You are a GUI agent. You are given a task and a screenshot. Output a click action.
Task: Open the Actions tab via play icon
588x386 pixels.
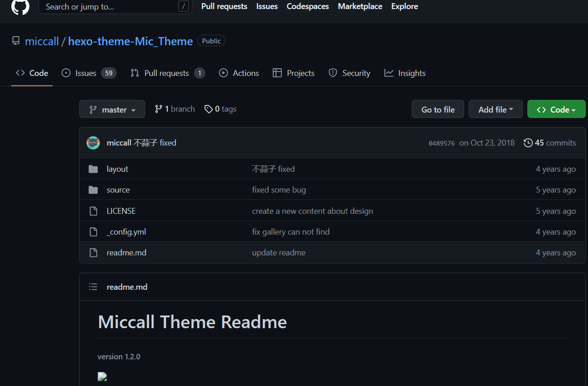tap(223, 73)
